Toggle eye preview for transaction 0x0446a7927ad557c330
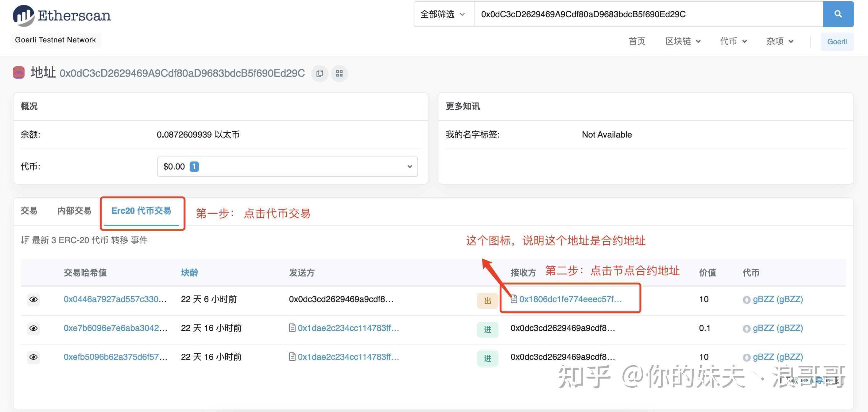Screen dimensions: 868x412 33,299
